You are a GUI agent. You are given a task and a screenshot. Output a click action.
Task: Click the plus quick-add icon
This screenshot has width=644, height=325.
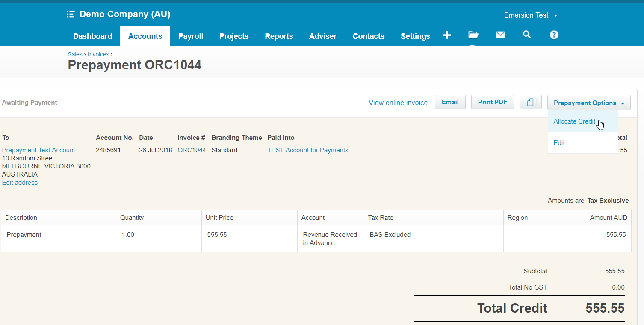click(x=447, y=35)
